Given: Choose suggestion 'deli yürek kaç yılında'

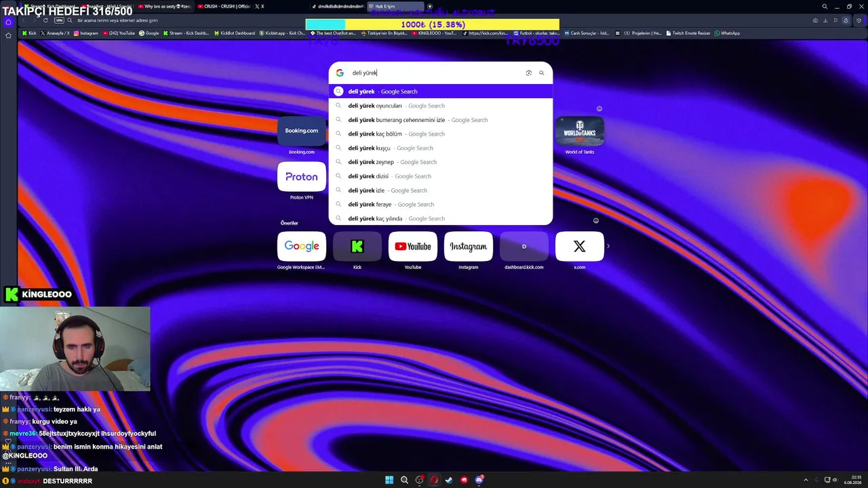Looking at the screenshot, I should click(441, 218).
